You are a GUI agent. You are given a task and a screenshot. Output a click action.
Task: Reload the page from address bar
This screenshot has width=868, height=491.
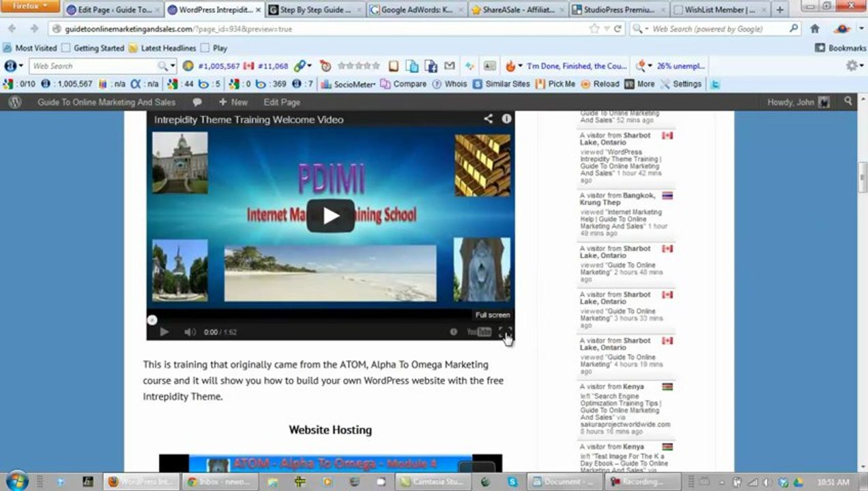(x=618, y=29)
